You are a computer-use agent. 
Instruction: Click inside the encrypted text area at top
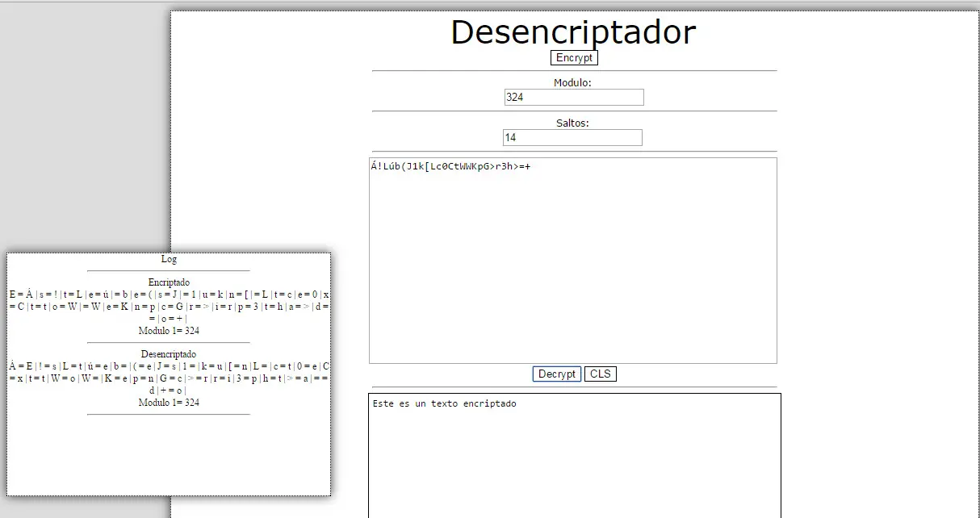click(573, 258)
